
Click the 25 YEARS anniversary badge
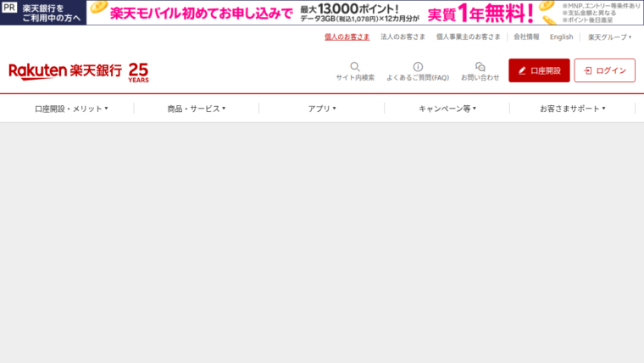tap(138, 73)
